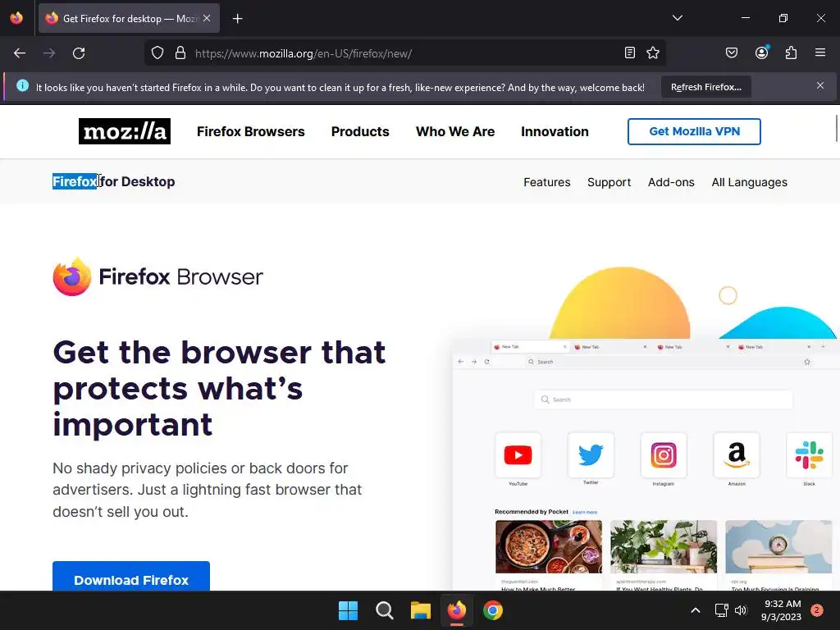Open the Who We Are menu

pyautogui.click(x=455, y=132)
